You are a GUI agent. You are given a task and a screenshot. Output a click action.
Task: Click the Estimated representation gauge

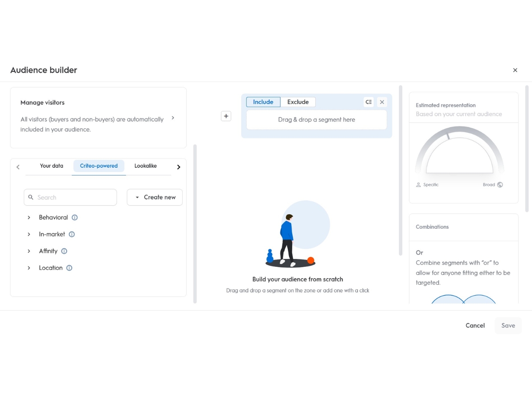point(460,150)
